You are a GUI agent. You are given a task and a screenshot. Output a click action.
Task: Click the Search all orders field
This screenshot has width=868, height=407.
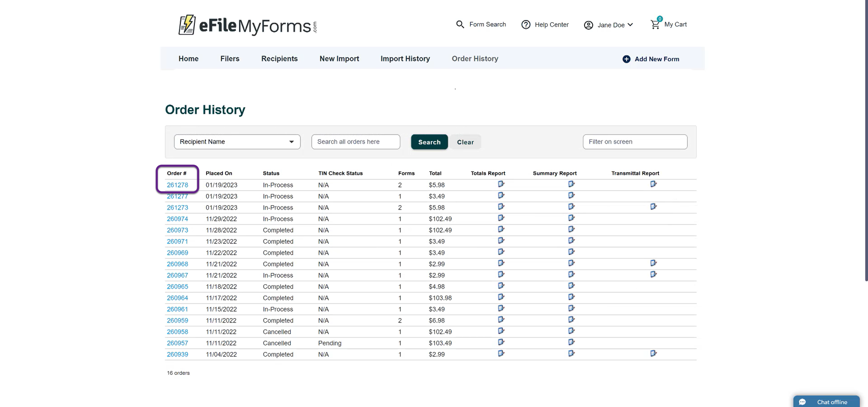point(356,142)
